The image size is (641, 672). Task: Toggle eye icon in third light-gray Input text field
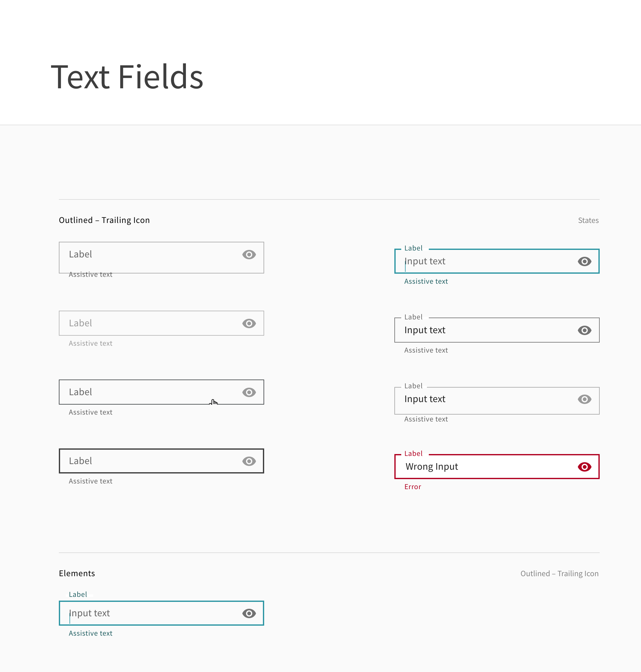[x=585, y=399]
